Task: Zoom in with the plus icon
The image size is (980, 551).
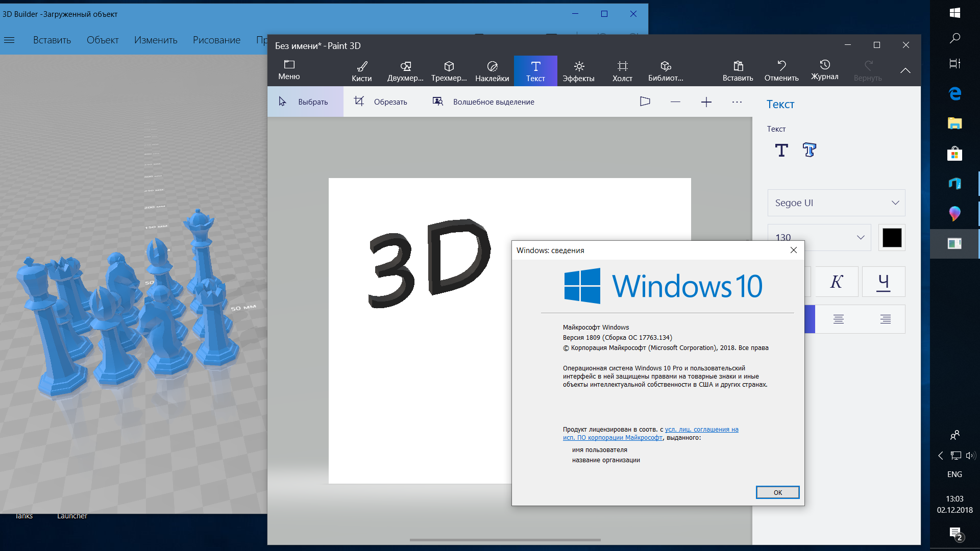Action: click(706, 102)
